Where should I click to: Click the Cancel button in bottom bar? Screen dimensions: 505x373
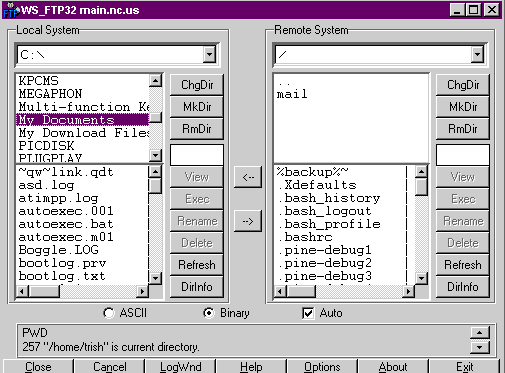point(109,366)
